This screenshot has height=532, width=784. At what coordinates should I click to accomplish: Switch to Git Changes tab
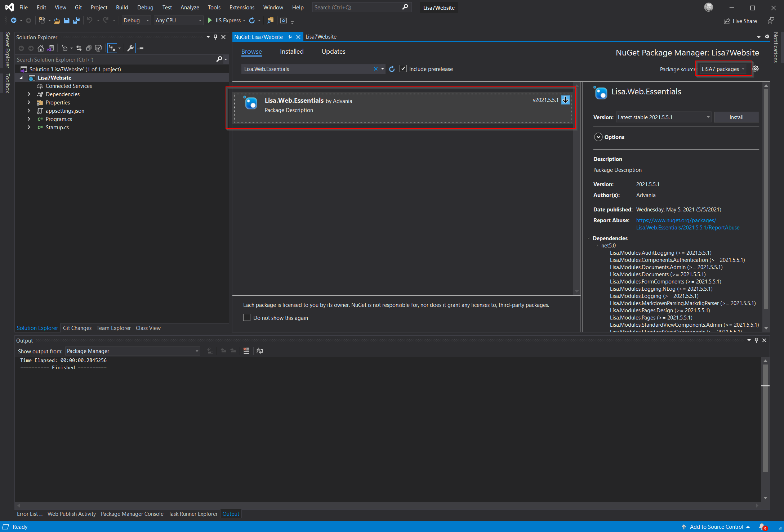(77, 328)
